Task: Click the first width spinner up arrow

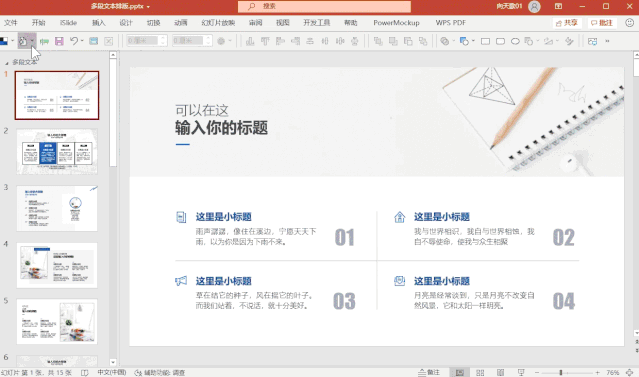Action: point(163,38)
